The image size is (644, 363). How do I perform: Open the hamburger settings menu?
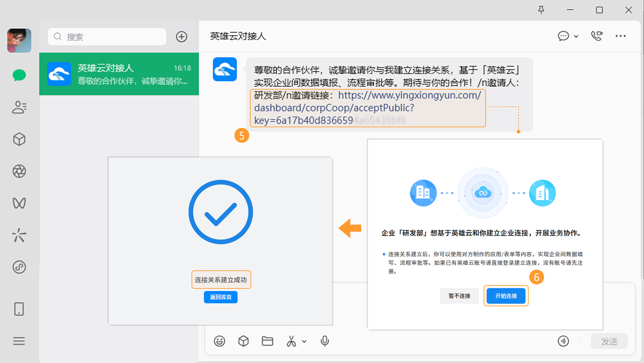(19, 341)
